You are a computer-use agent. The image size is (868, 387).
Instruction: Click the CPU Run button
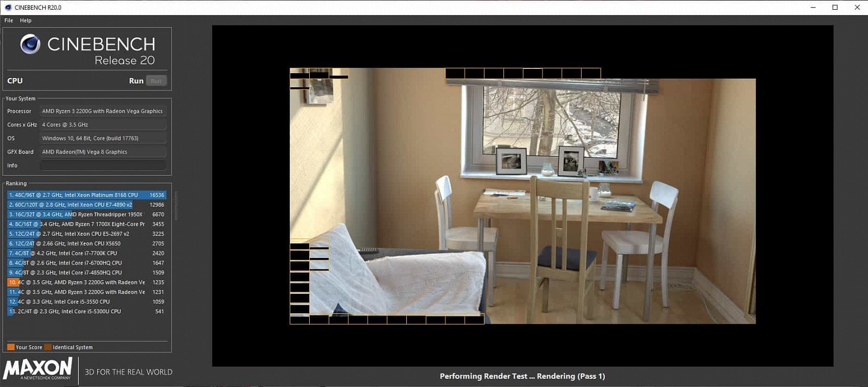(x=156, y=81)
